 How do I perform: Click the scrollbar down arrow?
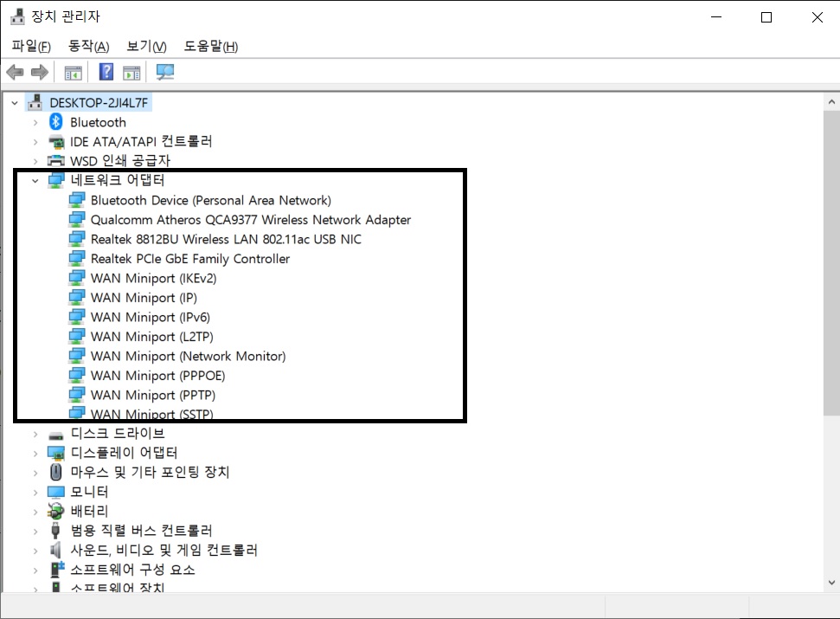click(x=831, y=583)
